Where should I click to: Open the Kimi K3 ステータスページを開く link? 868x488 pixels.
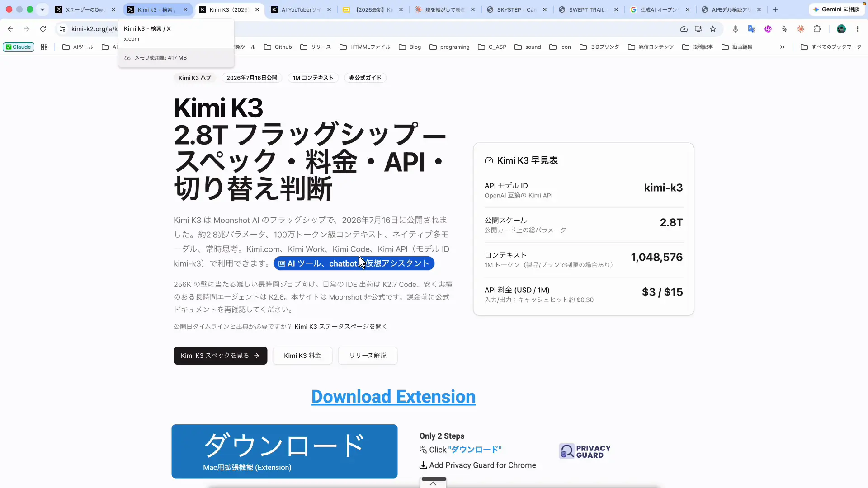[x=341, y=327]
